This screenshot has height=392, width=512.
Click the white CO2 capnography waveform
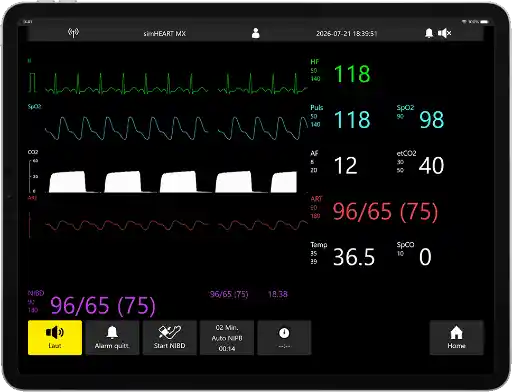tap(173, 182)
